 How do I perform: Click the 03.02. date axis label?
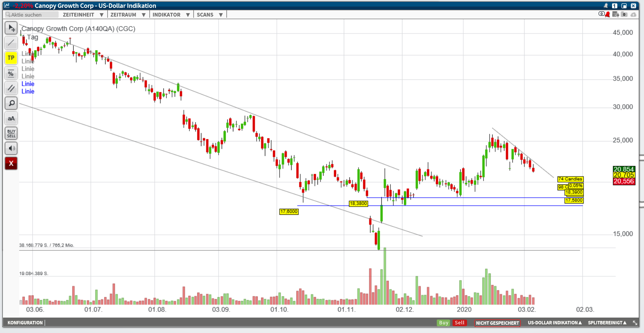pyautogui.click(x=527, y=309)
